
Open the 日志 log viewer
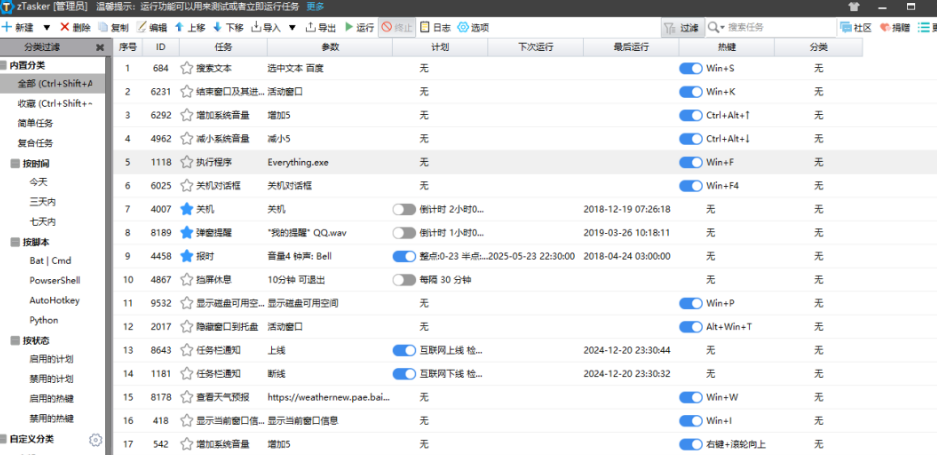(x=434, y=28)
